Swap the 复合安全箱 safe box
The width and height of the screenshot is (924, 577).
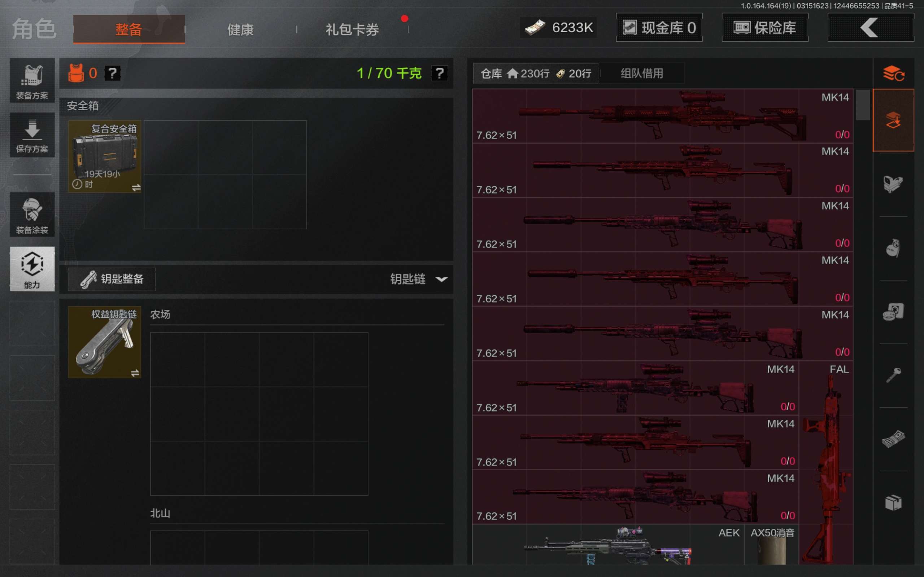coord(136,188)
